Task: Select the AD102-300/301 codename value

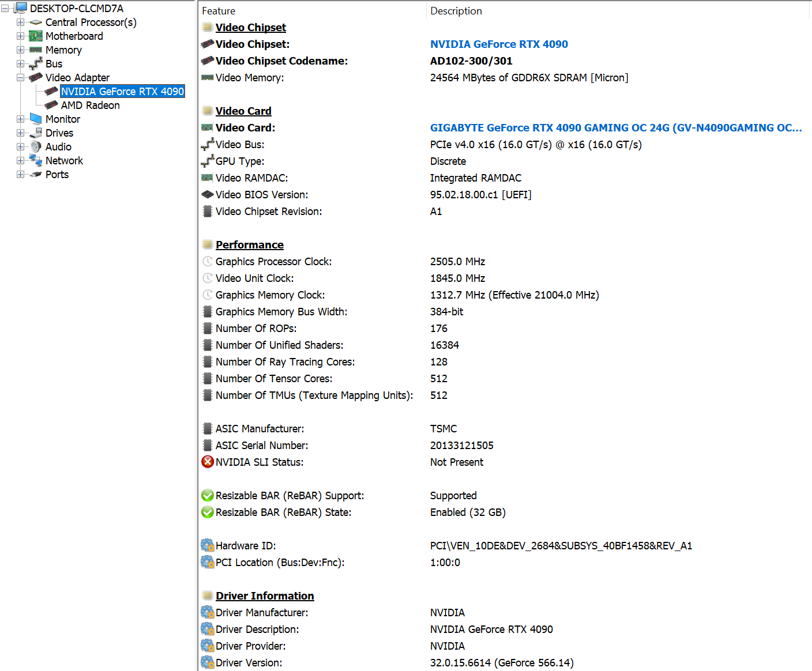Action: pyautogui.click(x=471, y=61)
